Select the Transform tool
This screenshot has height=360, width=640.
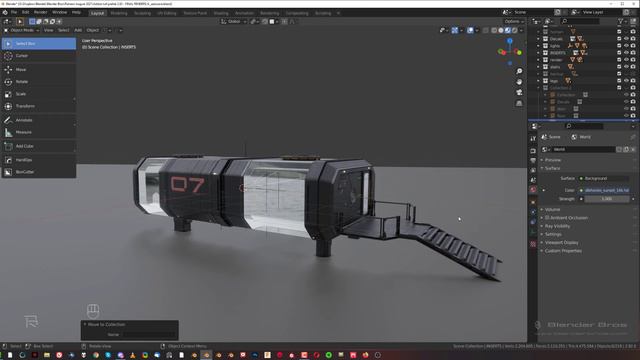(39, 106)
